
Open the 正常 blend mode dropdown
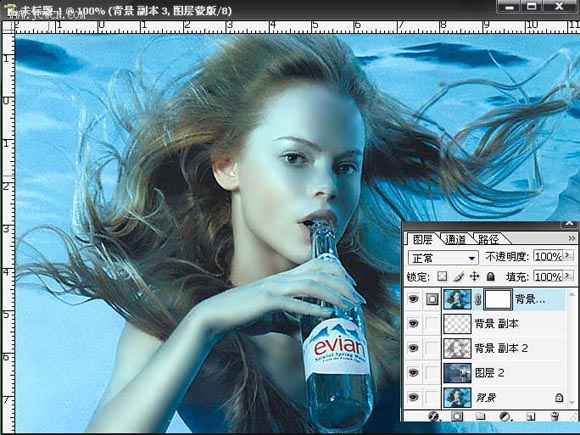click(x=443, y=257)
